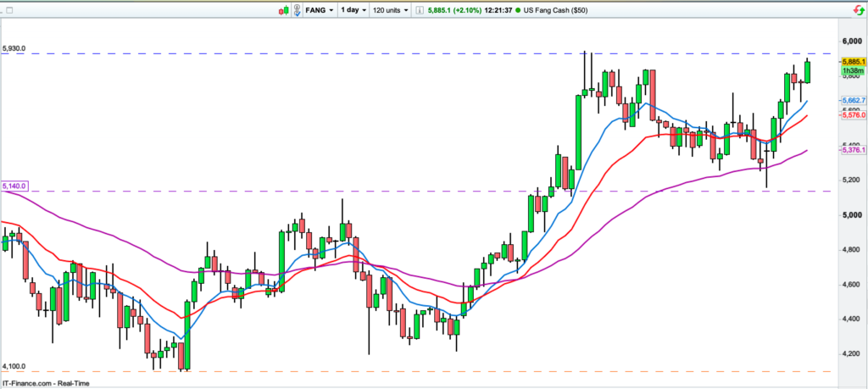The height and width of the screenshot is (389, 868).
Task: Click the green market status dot
Action: (x=518, y=10)
